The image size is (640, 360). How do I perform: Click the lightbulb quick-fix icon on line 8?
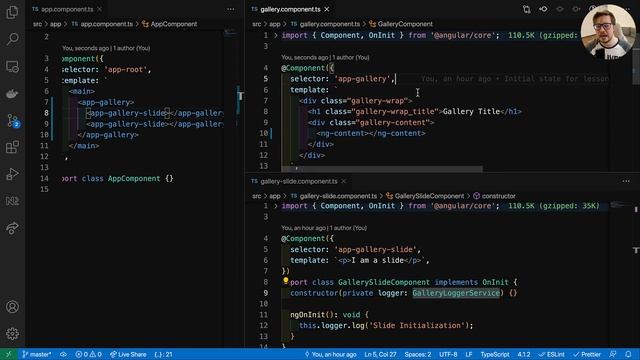[286, 281]
